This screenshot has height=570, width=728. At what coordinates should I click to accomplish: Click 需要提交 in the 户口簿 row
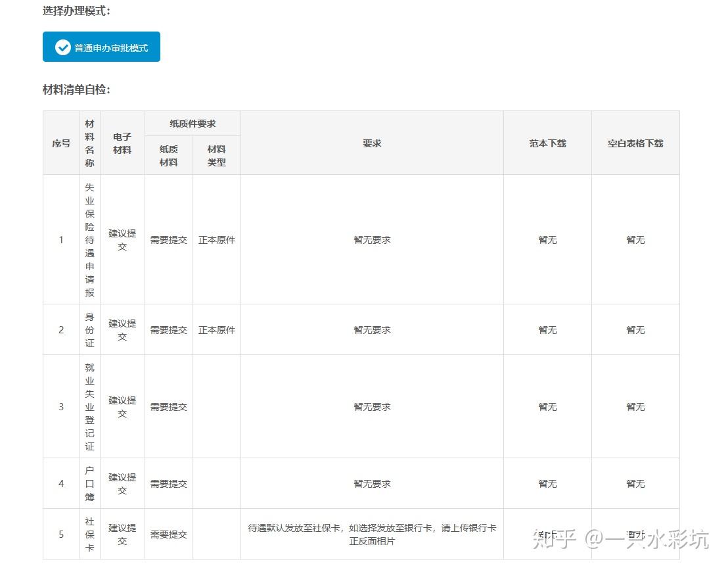tap(169, 484)
